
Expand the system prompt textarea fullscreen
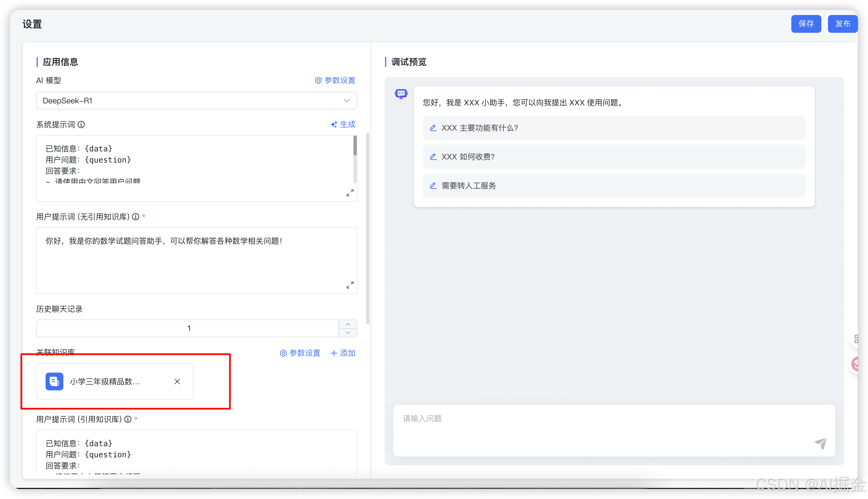350,193
